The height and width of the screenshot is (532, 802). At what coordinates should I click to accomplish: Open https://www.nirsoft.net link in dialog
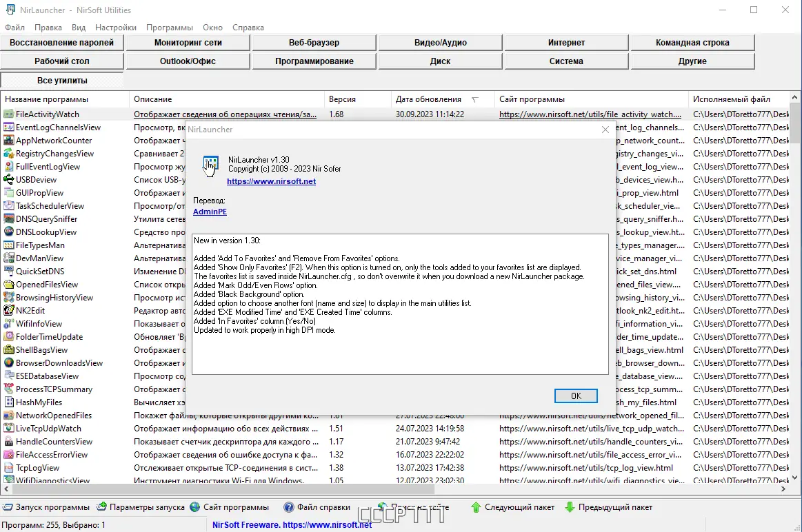click(x=271, y=181)
